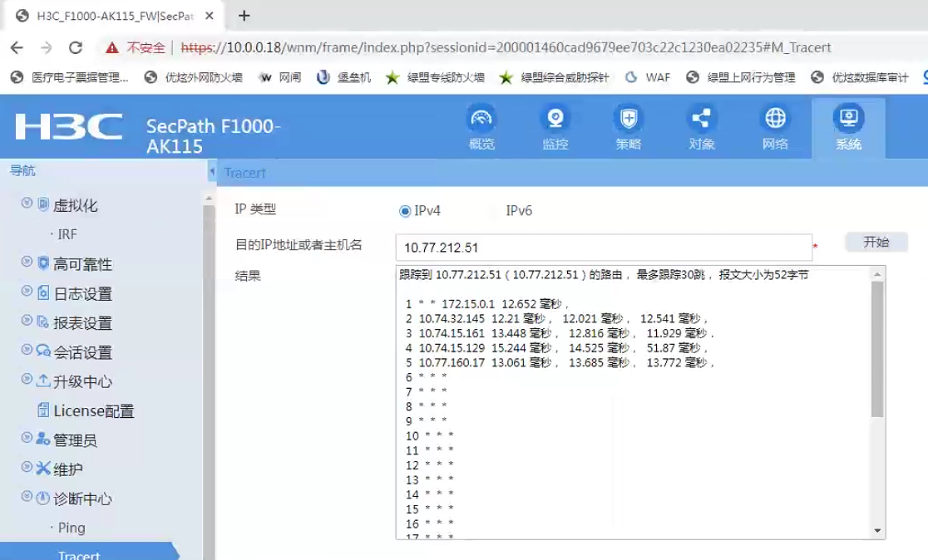Click the 维护 tree label
The width and height of the screenshot is (928, 560).
(x=67, y=469)
